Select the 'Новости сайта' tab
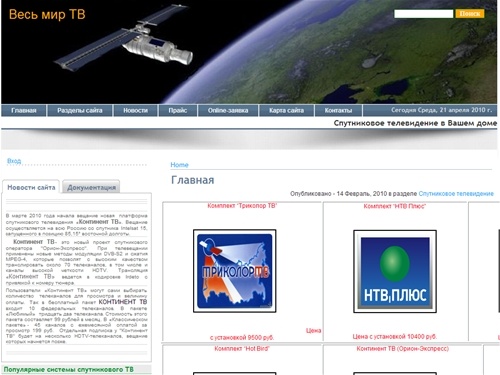Image resolution: width=500 pixels, height=375 pixels. click(x=31, y=187)
